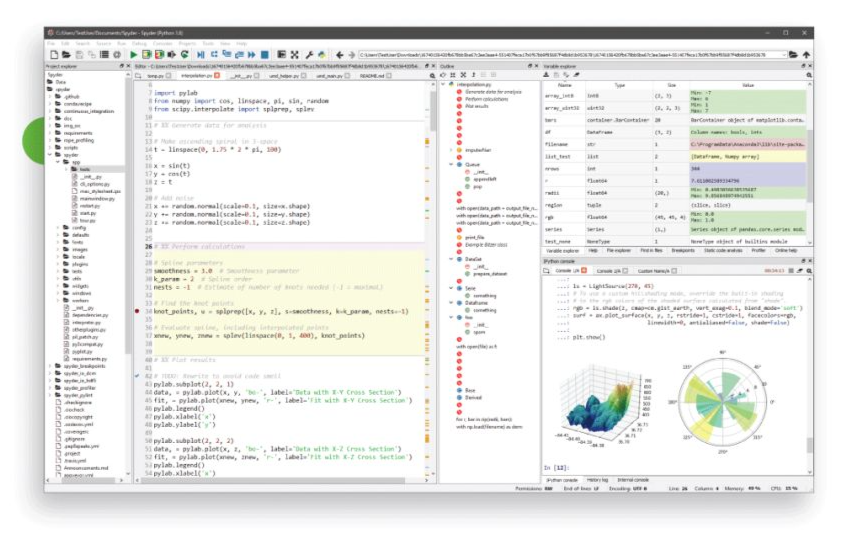Open the Debug menu

coord(139,44)
